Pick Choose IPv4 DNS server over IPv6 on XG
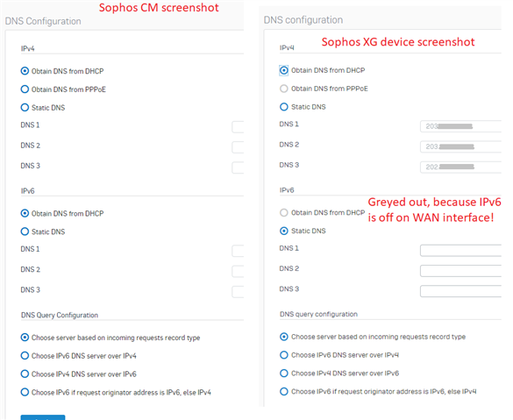Image resolution: width=513 pixels, height=420 pixels. 284,374
